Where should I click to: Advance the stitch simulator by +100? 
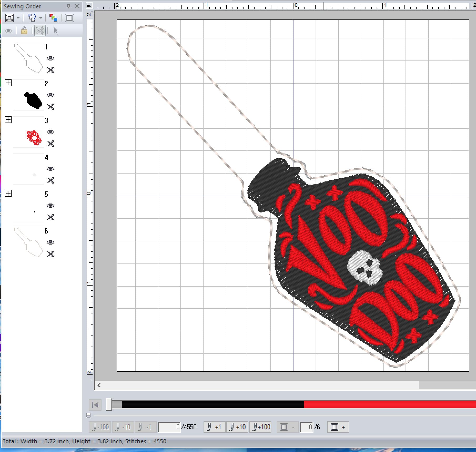pos(261,427)
